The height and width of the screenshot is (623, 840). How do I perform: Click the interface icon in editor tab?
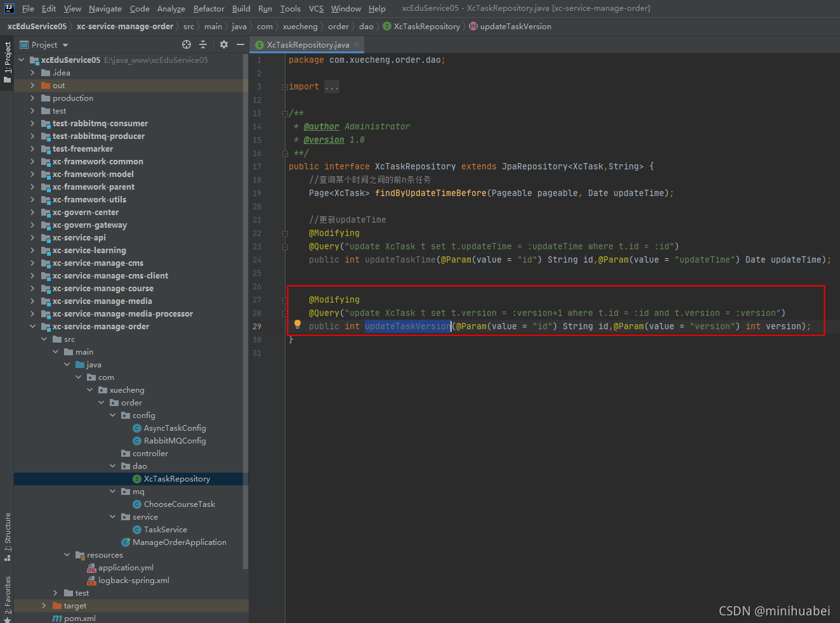tap(259, 45)
